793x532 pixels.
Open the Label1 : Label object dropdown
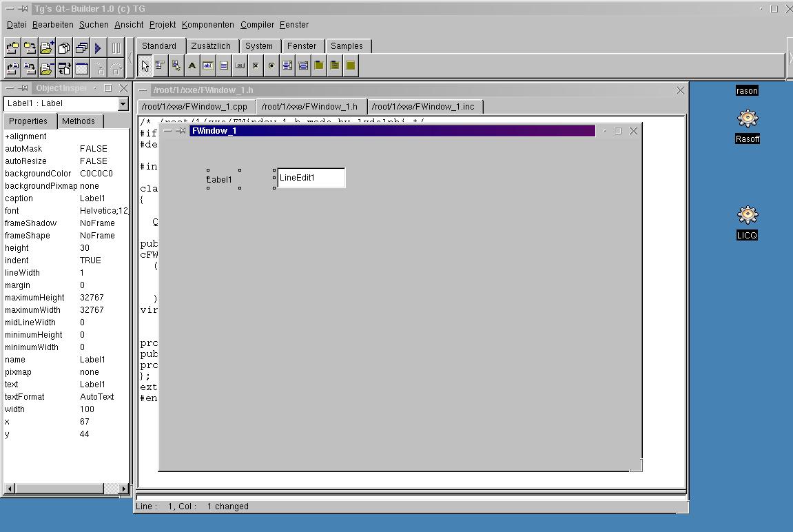pos(123,104)
